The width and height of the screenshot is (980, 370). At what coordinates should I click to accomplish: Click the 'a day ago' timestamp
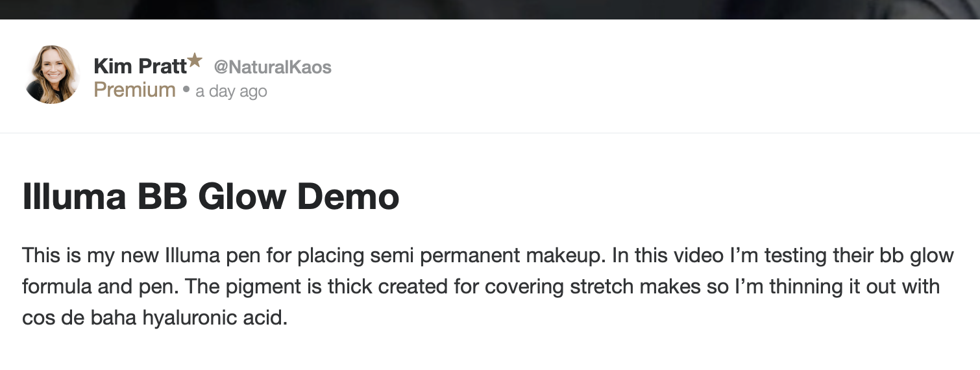tap(231, 92)
